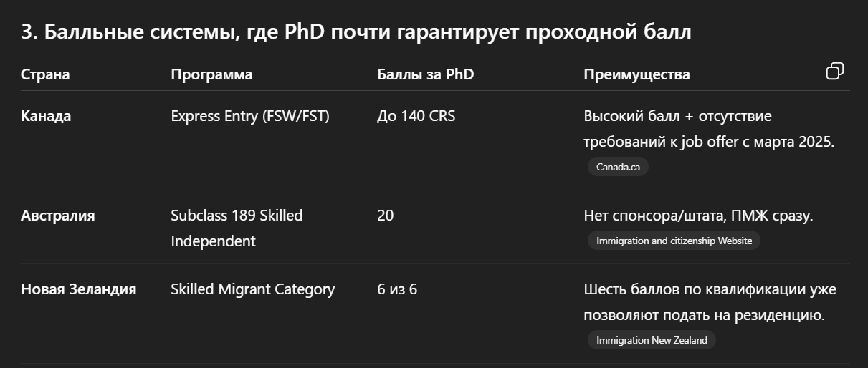
Task: Select the Новая Зеландия row label
Action: 79,289
